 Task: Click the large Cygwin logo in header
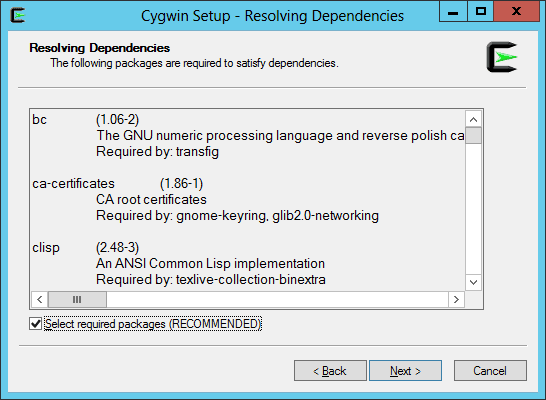(x=502, y=57)
